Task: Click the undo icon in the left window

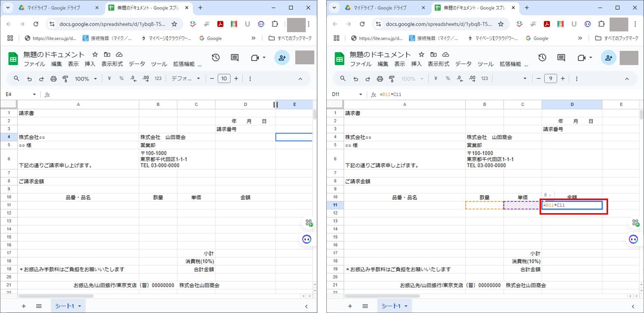Action: (29, 79)
